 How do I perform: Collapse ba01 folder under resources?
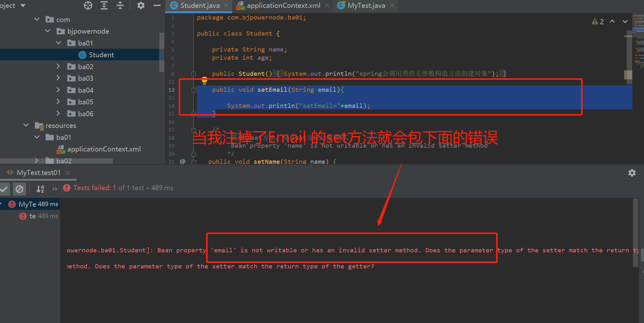(x=37, y=137)
